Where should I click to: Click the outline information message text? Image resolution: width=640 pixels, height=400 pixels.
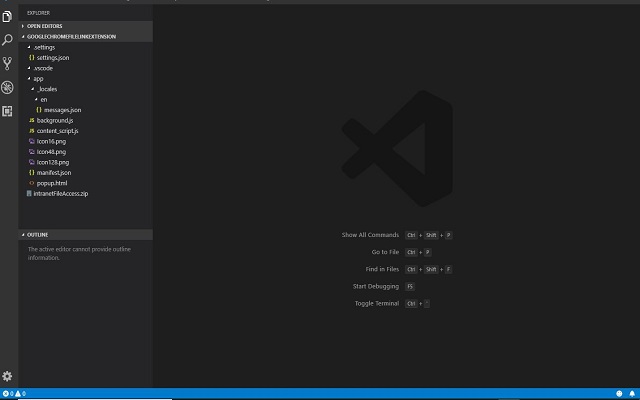[x=79, y=253]
